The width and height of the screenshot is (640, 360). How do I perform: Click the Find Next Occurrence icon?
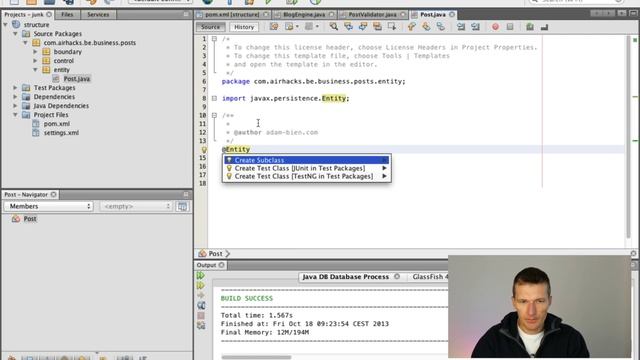363,27
